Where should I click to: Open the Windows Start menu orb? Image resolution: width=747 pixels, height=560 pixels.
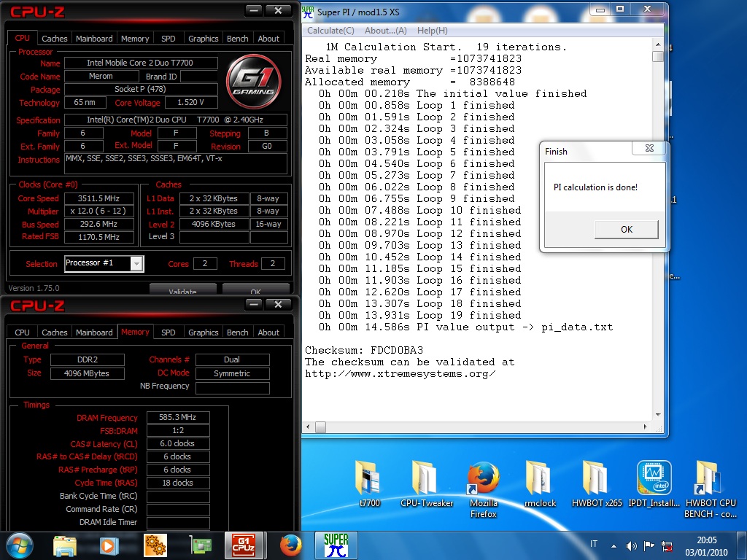(20, 545)
